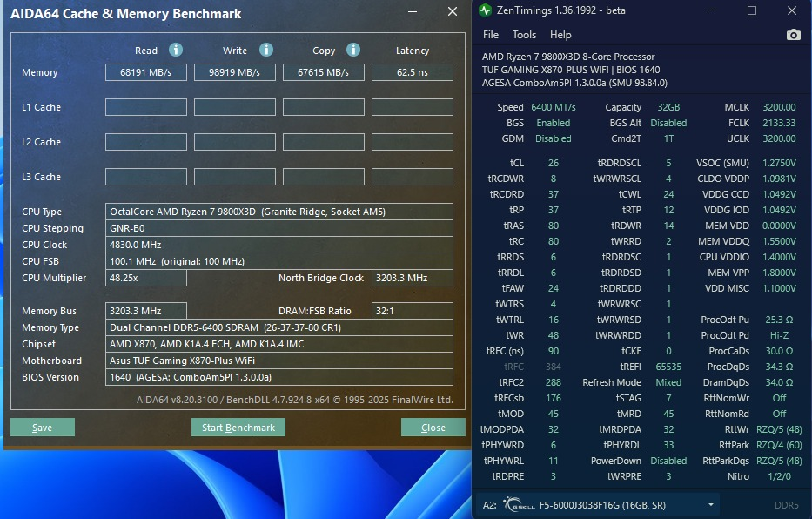Click the Motherboard Asus TUF Gaming field
812x519 pixels.
pos(279,361)
